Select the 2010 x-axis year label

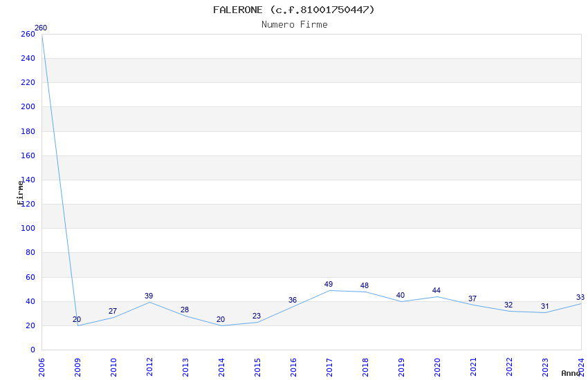coord(113,368)
